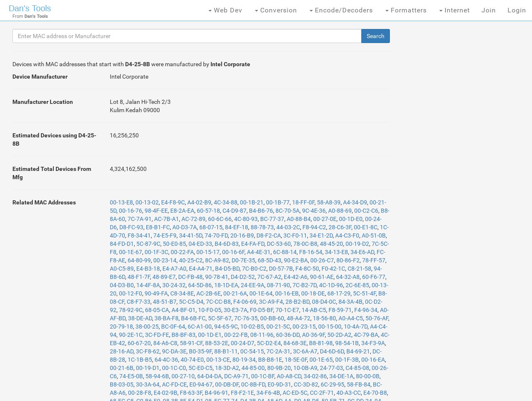Open the Web Dev dropdown menu

coord(225,10)
